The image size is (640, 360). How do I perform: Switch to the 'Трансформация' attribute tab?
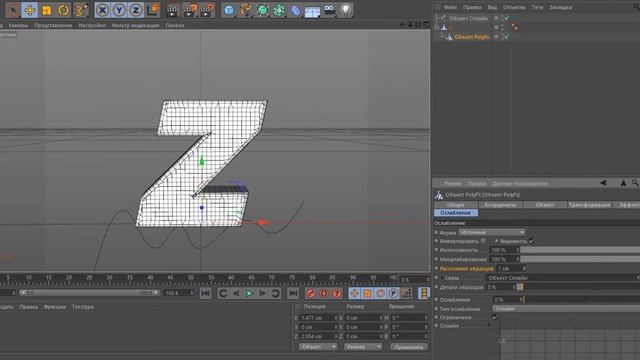(589, 205)
